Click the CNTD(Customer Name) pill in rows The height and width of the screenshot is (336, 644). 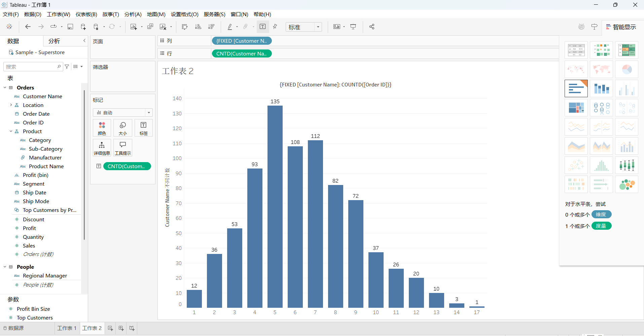[x=242, y=53]
